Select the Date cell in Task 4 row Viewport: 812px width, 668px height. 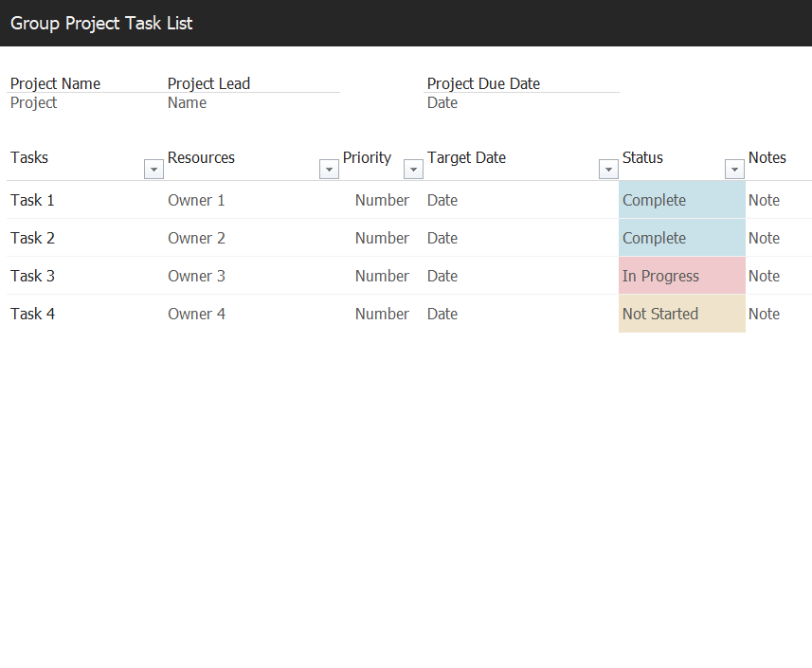click(x=521, y=314)
